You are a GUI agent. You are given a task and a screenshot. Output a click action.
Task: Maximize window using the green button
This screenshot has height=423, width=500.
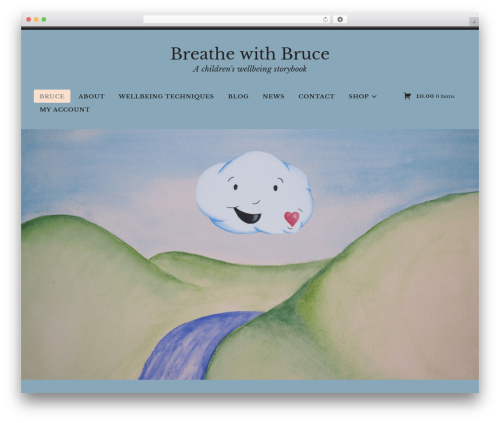[44, 20]
